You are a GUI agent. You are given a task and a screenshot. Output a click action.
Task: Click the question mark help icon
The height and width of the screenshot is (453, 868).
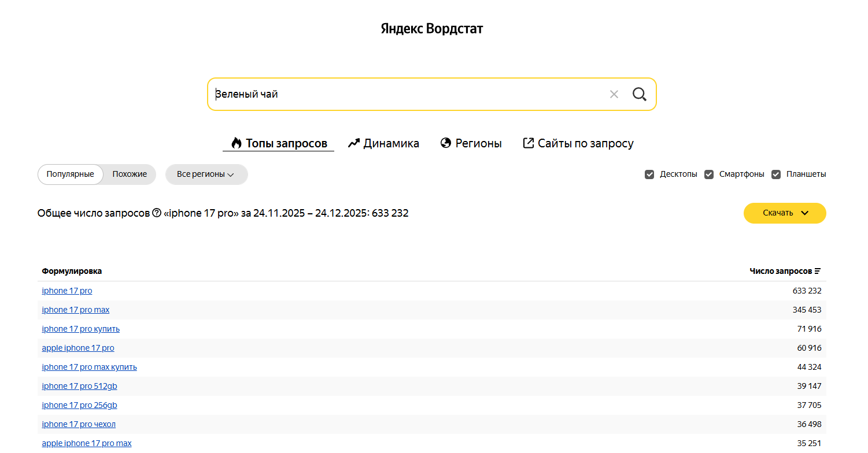pyautogui.click(x=156, y=213)
